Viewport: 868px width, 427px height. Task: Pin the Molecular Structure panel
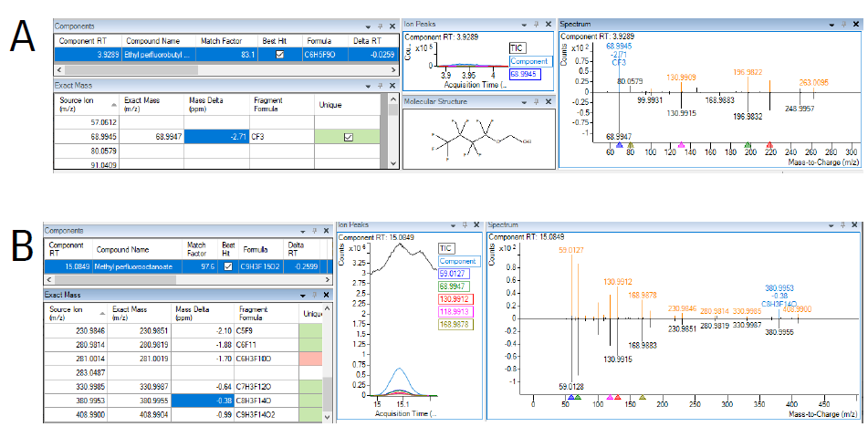click(x=535, y=102)
